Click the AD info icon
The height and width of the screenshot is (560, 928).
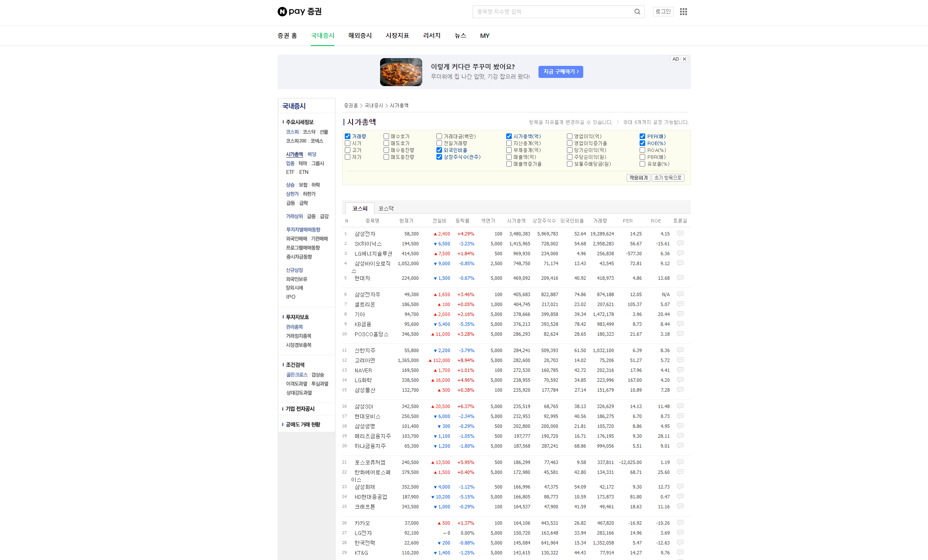pos(675,59)
